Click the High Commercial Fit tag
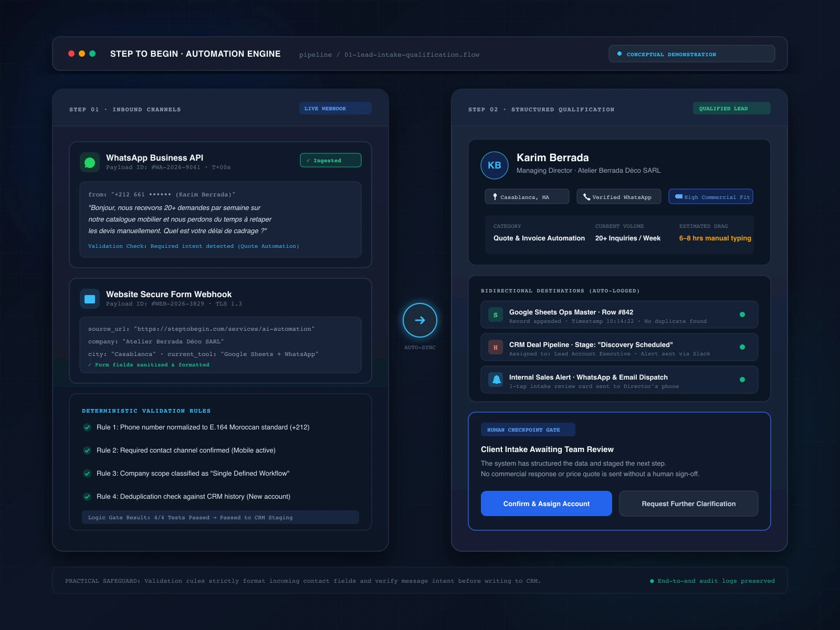This screenshot has height=630, width=840. (x=711, y=196)
